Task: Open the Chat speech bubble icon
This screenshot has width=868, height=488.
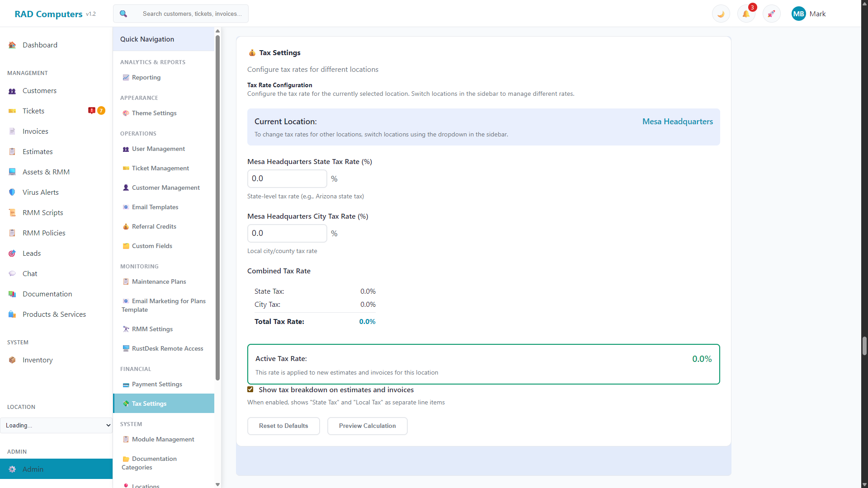Action: (x=12, y=273)
